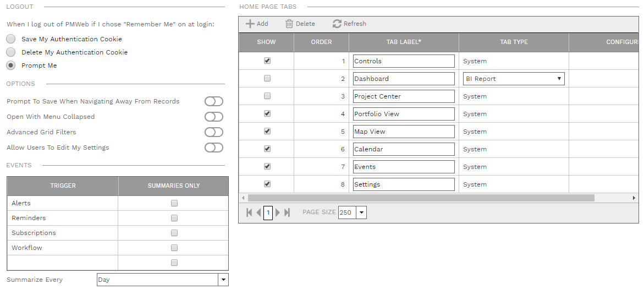Enable Advanced Grid Filters switch
Viewport: 644px width, 289px height.
click(214, 132)
